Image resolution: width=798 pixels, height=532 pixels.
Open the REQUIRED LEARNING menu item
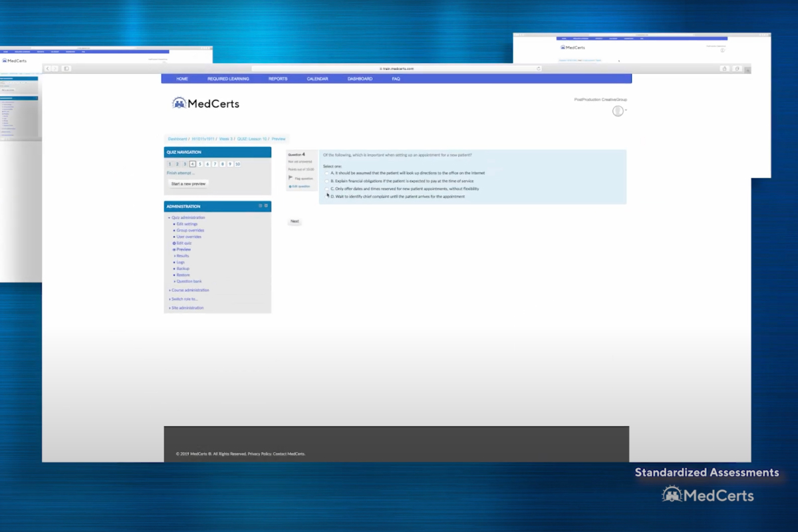tap(228, 79)
